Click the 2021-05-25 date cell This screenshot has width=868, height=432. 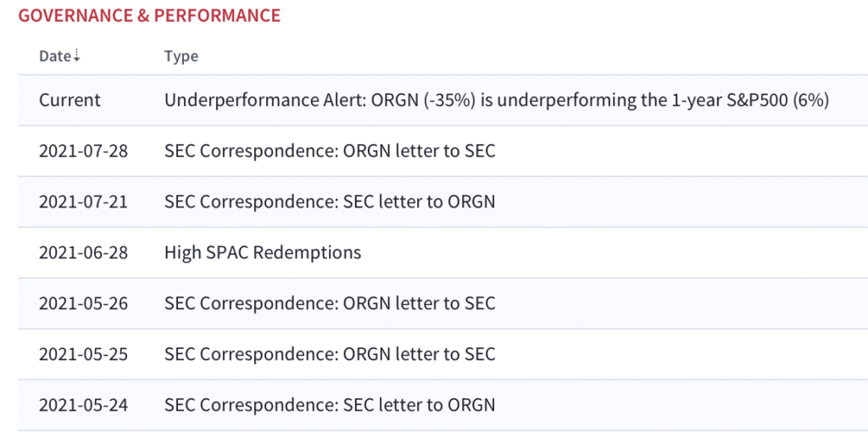tap(83, 354)
